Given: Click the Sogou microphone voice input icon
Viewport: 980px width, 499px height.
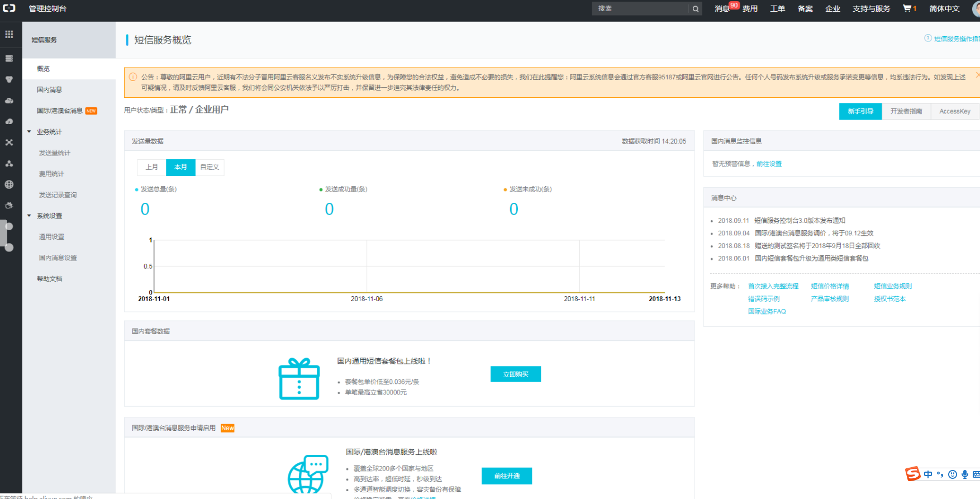Looking at the screenshot, I should 965,474.
